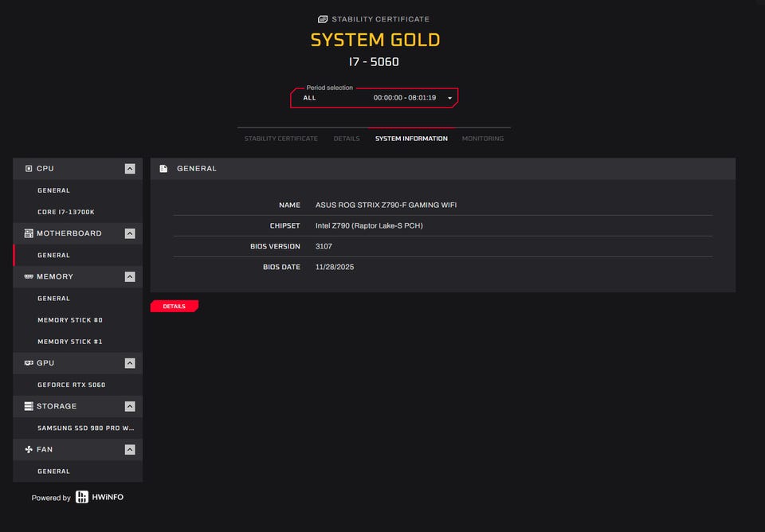Switch to the Monitoring tab
Image resolution: width=765 pixels, height=532 pixels.
click(483, 139)
